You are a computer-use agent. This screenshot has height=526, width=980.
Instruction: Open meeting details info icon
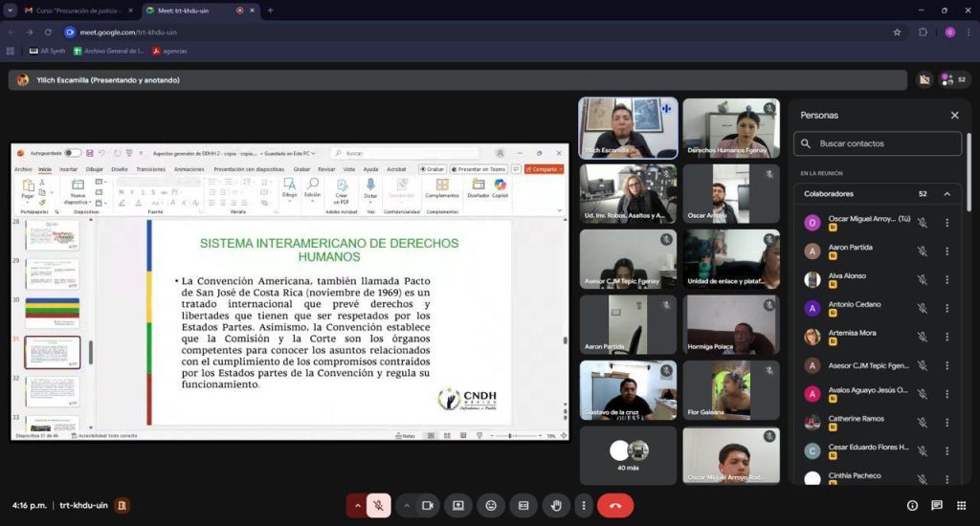click(x=912, y=505)
